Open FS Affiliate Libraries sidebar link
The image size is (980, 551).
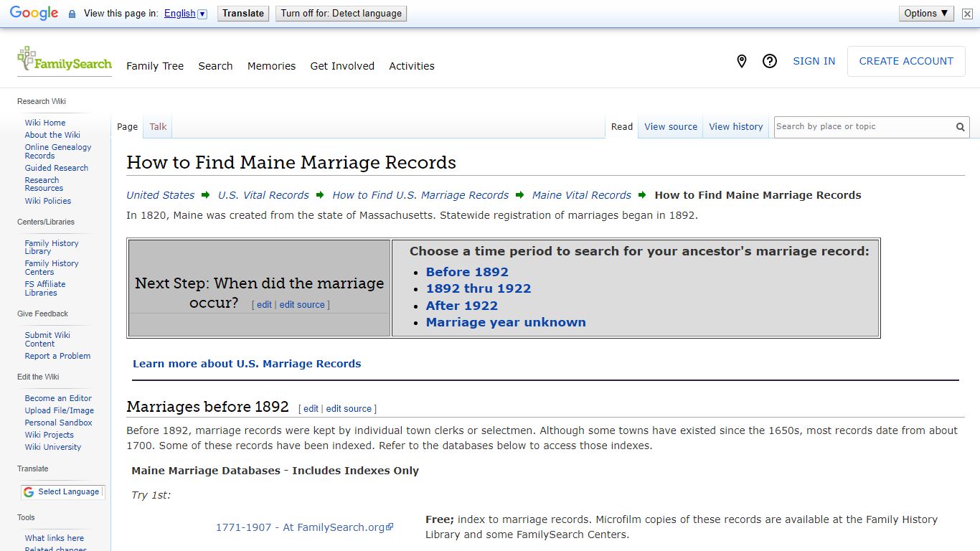[45, 288]
